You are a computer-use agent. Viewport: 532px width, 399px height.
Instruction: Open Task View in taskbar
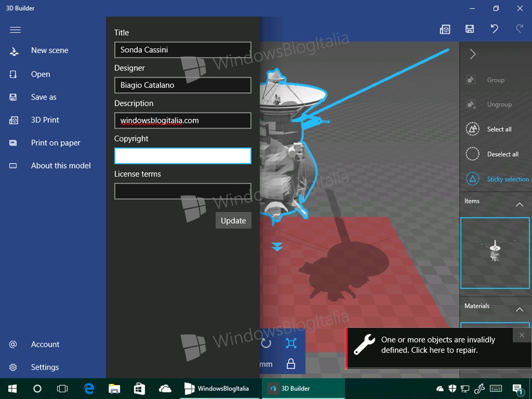[63, 388]
